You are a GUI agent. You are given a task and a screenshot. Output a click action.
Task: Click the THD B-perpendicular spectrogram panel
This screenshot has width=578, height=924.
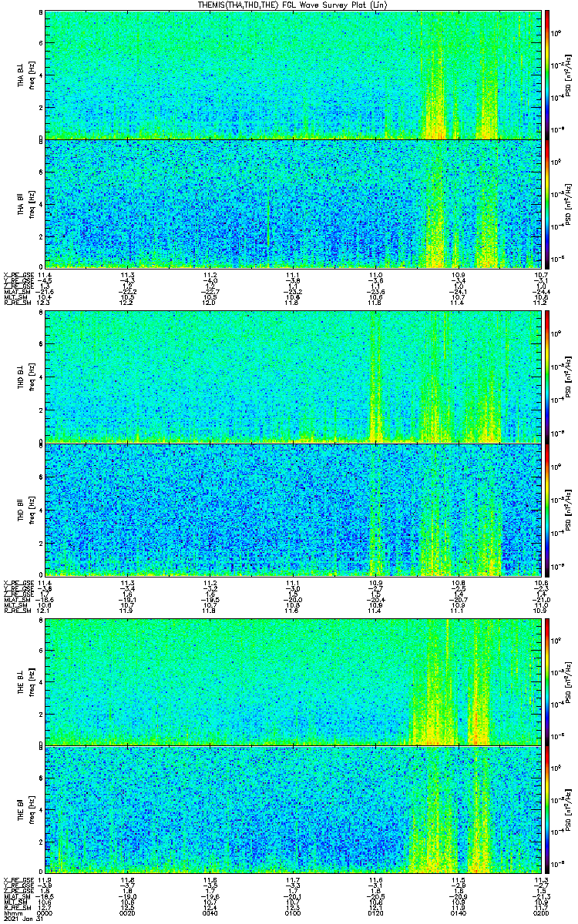[294, 377]
